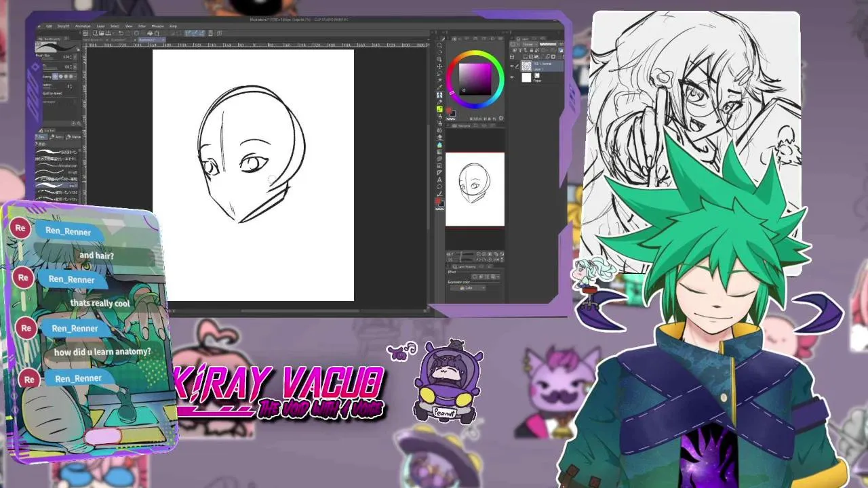Select the Text tool letter A
The width and height of the screenshot is (868, 488).
pos(439,180)
